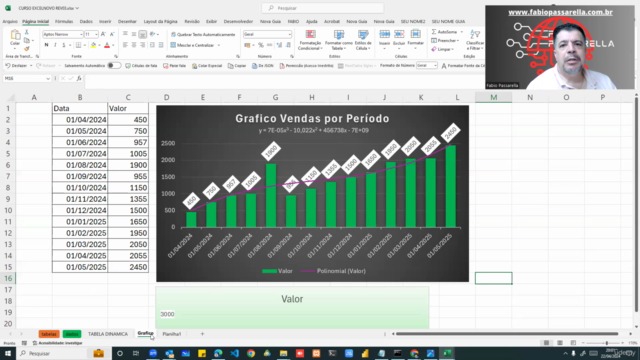Click the decrease indent icon
Image resolution: width=640 pixels, height=360 pixels.
tap(152, 45)
